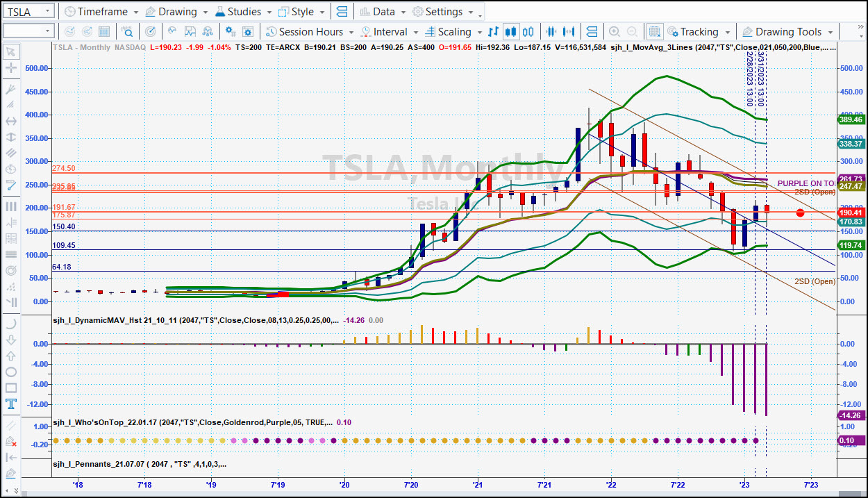Open the Studies menu
This screenshot has height=498, width=868.
(x=243, y=12)
